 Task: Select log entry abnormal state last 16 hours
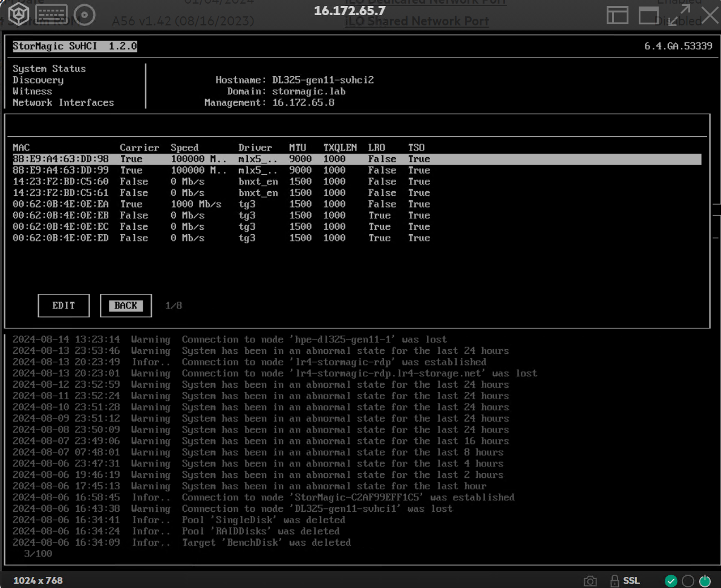[261, 442]
